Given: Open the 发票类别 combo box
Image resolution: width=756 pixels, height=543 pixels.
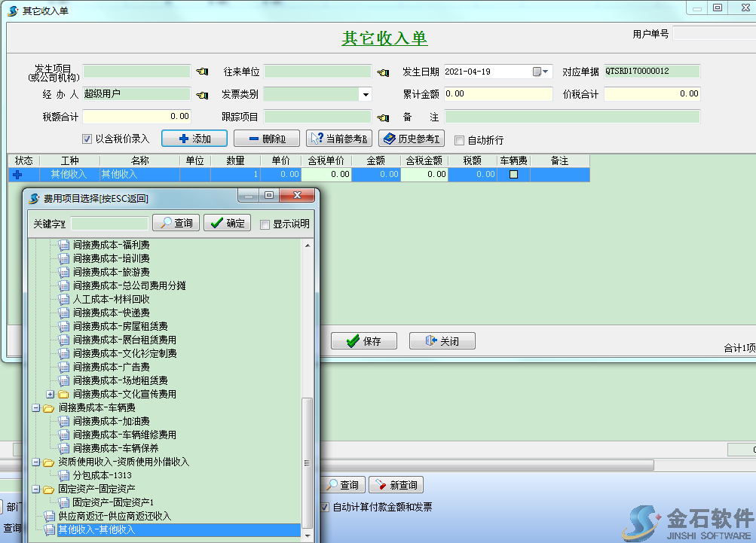Looking at the screenshot, I should [x=365, y=94].
